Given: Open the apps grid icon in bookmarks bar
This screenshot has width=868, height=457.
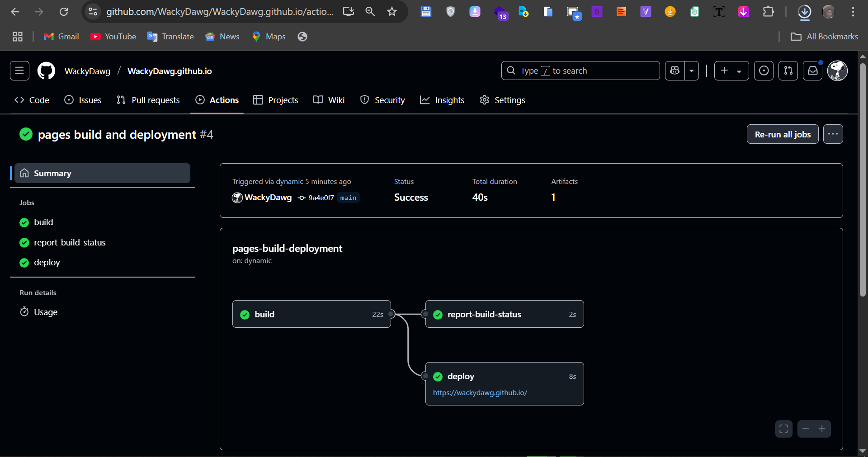Looking at the screenshot, I should coord(18,37).
